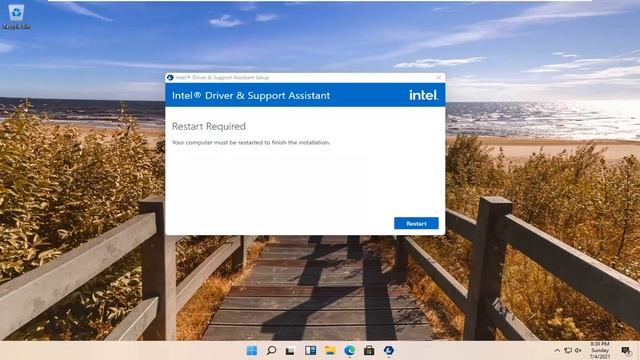Open the Widgets panel on the taskbar
Viewport: 640px width, 360px height.
310,350
